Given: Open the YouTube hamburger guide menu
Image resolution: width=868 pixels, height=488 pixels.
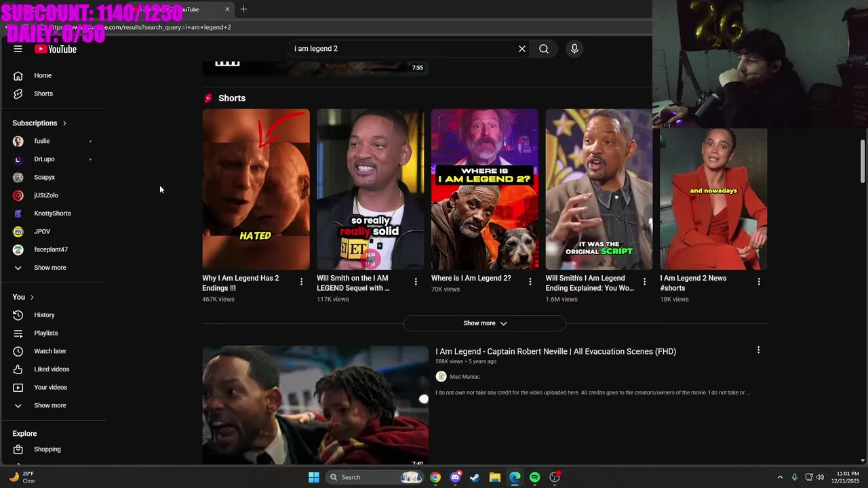Looking at the screenshot, I should click(x=18, y=49).
